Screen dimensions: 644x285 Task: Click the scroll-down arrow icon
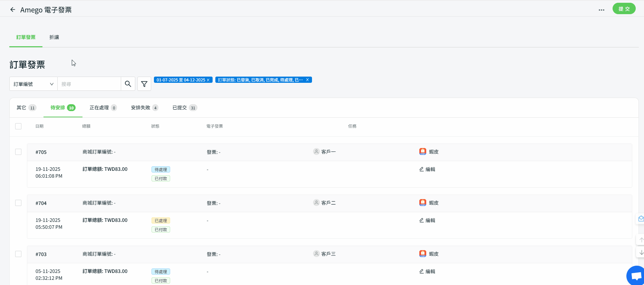[641, 253]
